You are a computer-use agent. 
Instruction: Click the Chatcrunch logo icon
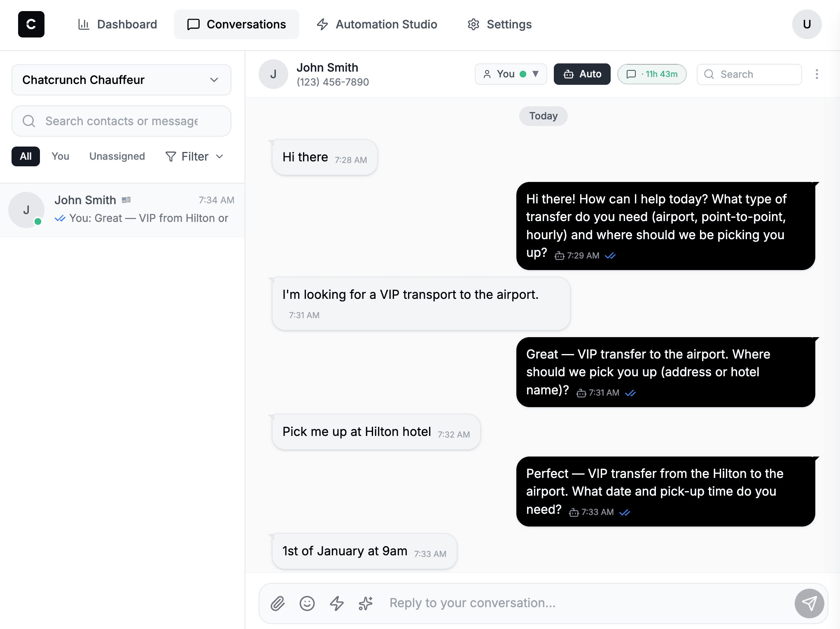tap(31, 24)
